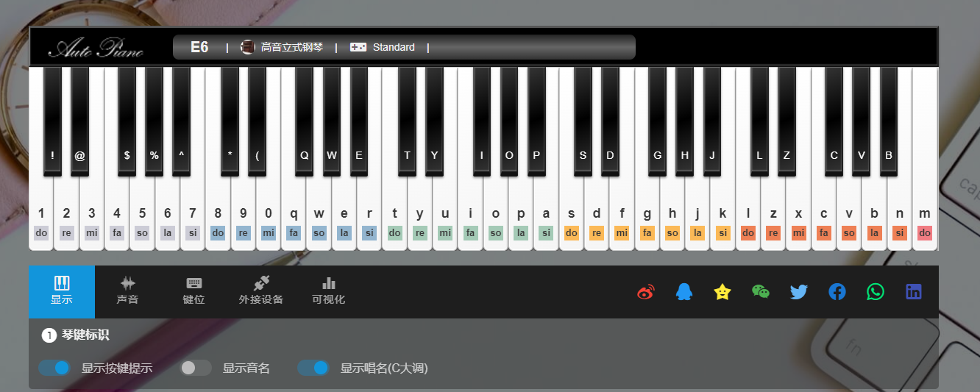Disable the 显示唱名(C大调) switch
980x392 pixels.
(313, 368)
